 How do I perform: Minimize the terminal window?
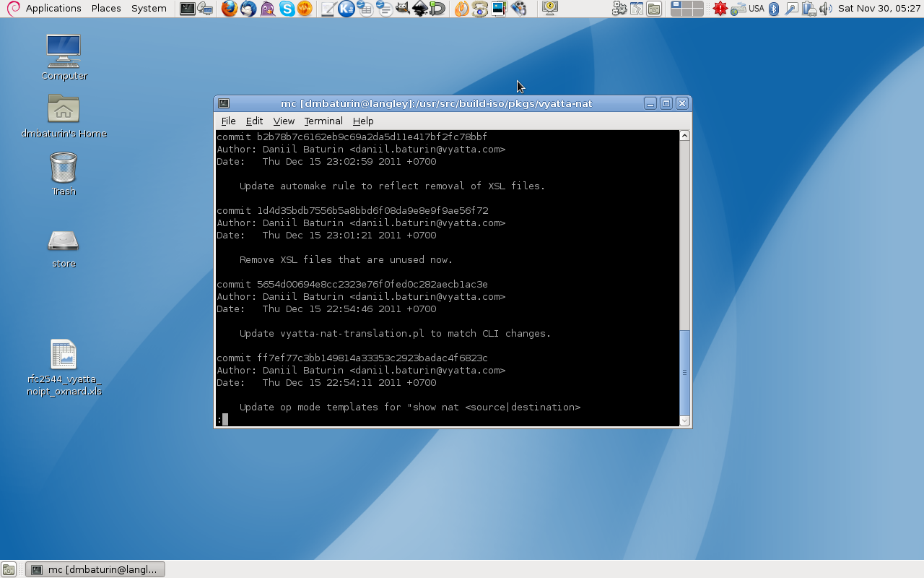pos(650,103)
